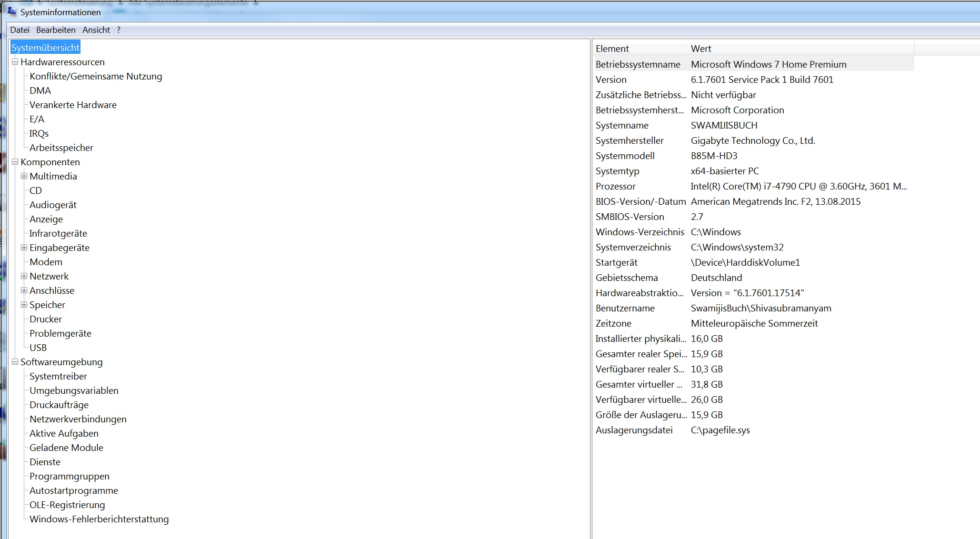The height and width of the screenshot is (539, 980).
Task: Open the ? help menu
Action: (119, 30)
